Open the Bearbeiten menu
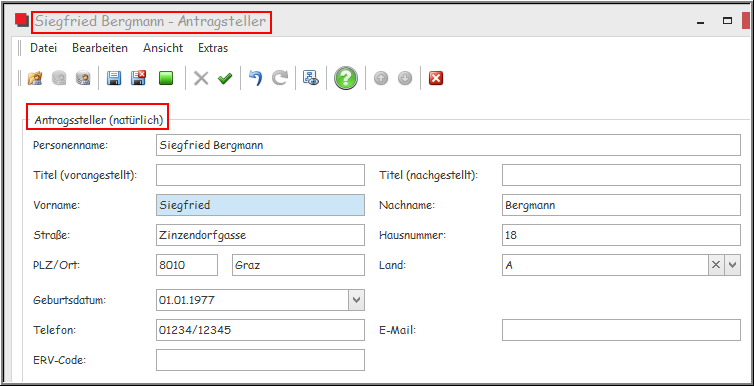This screenshot has height=386, width=754. 100,48
